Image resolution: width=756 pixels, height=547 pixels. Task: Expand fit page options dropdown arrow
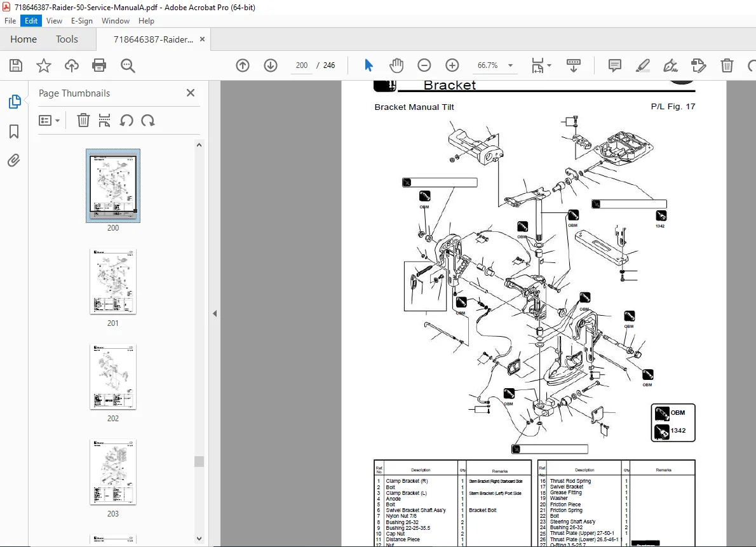point(549,65)
